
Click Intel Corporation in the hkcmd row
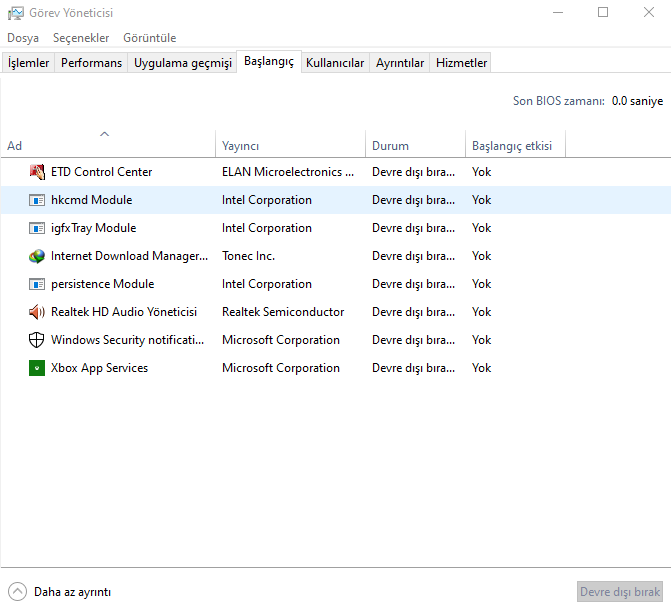point(267,200)
